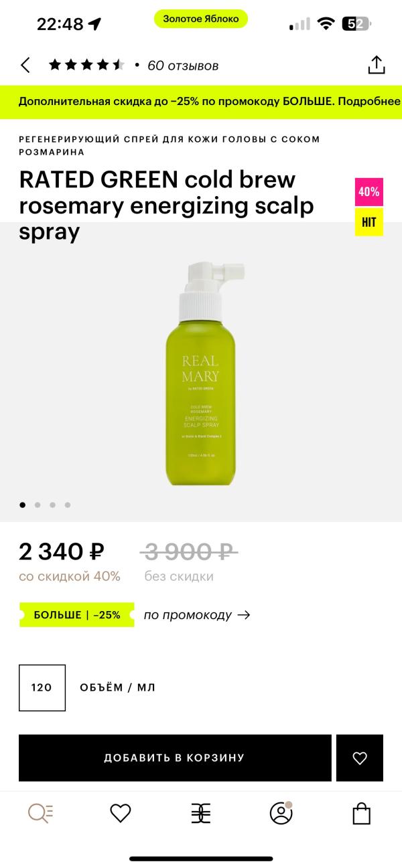Expand the 'по промокоду' arrow link
The image size is (402, 868).
[197, 615]
